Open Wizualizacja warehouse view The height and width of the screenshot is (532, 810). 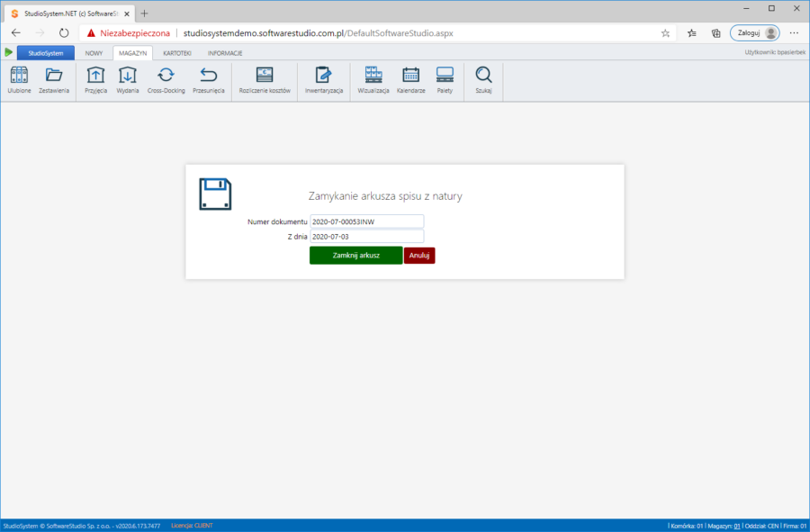pyautogui.click(x=373, y=80)
